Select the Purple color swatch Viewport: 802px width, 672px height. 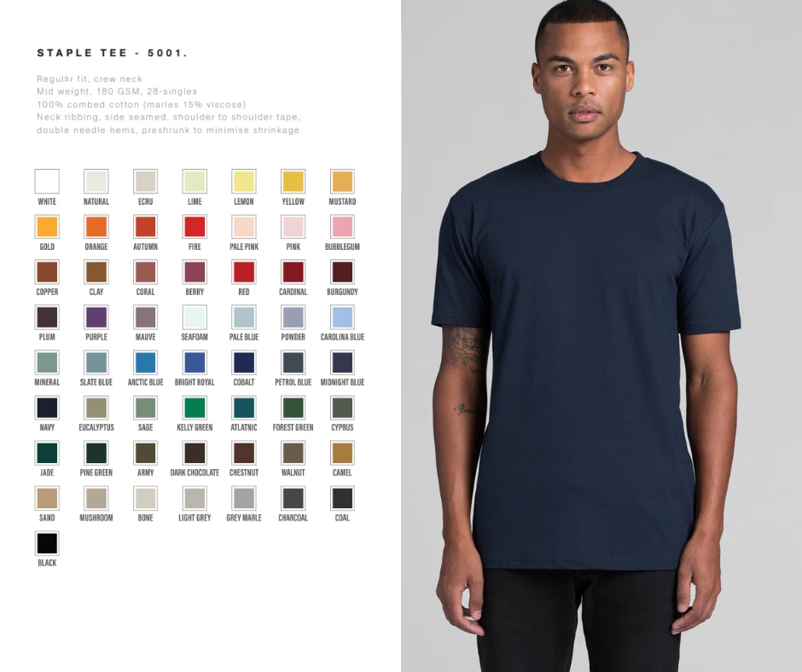[96, 317]
